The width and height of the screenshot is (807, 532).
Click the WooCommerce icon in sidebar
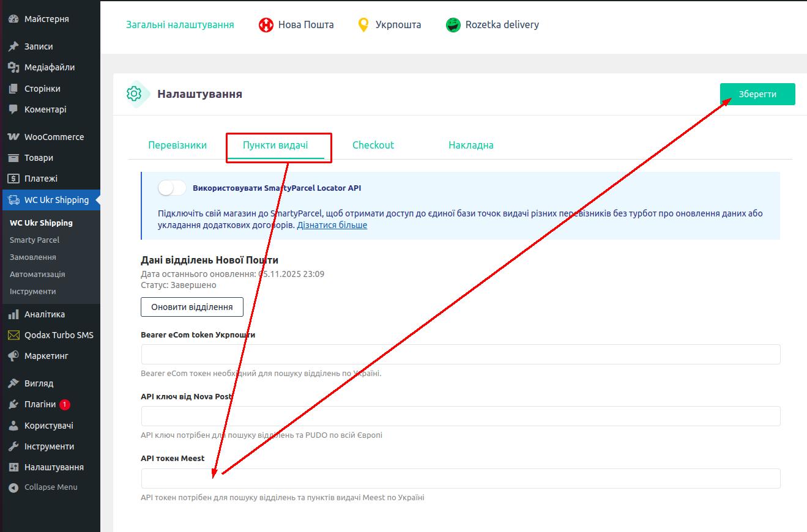[13, 137]
